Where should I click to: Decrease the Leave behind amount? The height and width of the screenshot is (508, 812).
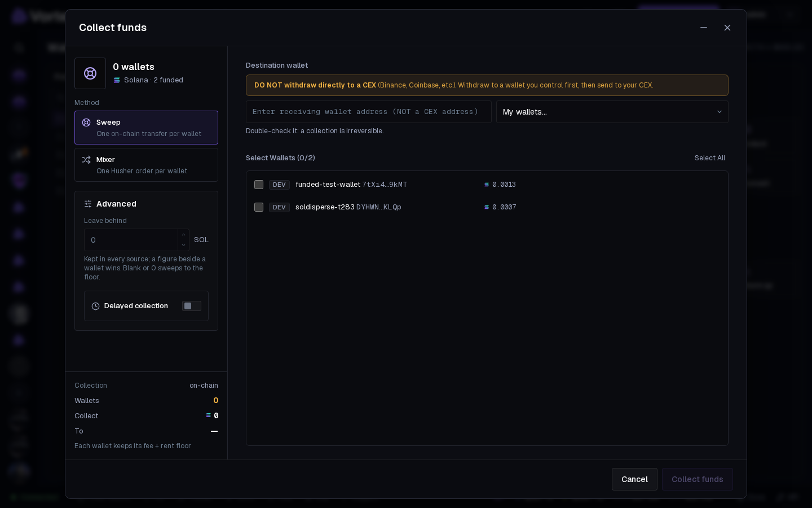click(183, 246)
